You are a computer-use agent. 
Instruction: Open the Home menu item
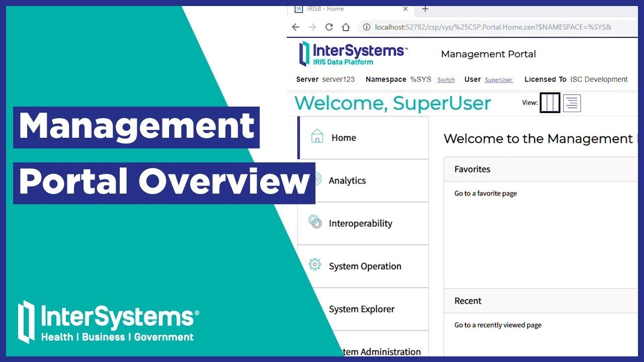[363, 138]
